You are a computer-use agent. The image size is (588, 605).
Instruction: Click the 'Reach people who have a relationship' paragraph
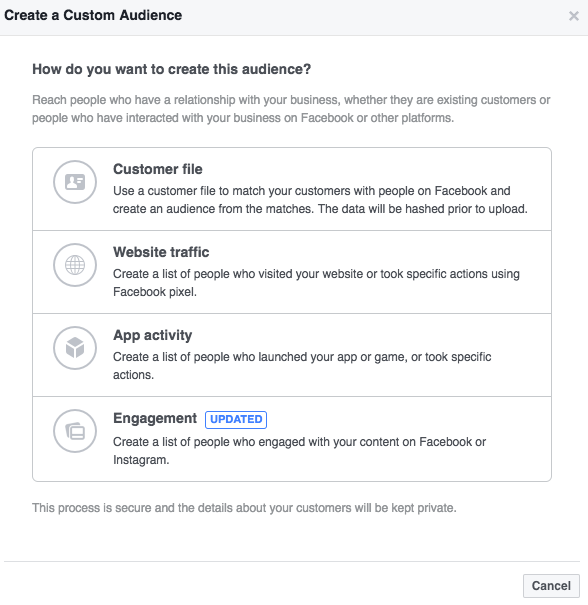(291, 109)
